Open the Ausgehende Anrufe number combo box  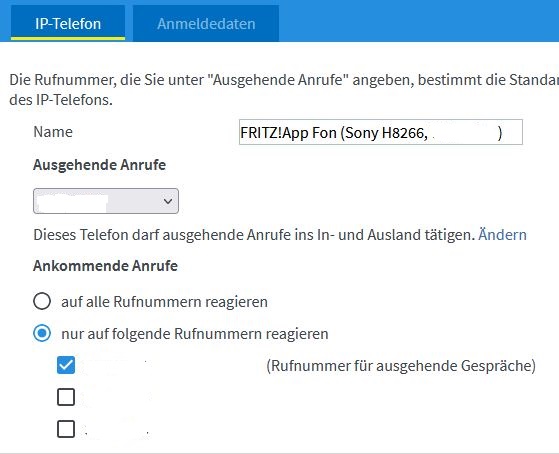pos(106,201)
